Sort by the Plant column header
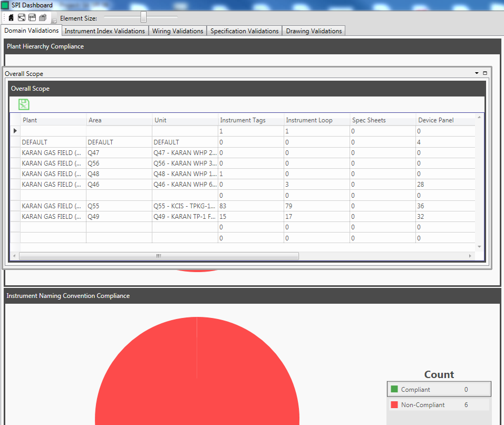The width and height of the screenshot is (504, 425). pos(30,120)
